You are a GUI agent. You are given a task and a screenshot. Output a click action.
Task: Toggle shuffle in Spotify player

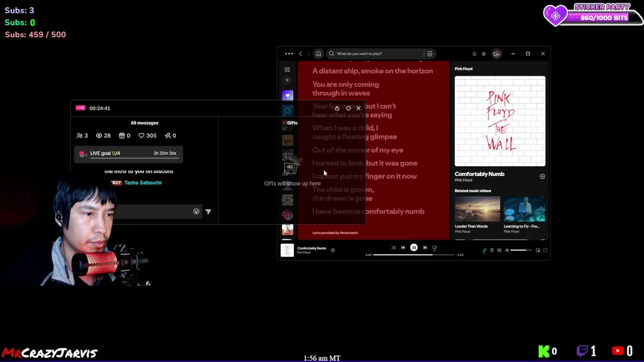tap(393, 247)
